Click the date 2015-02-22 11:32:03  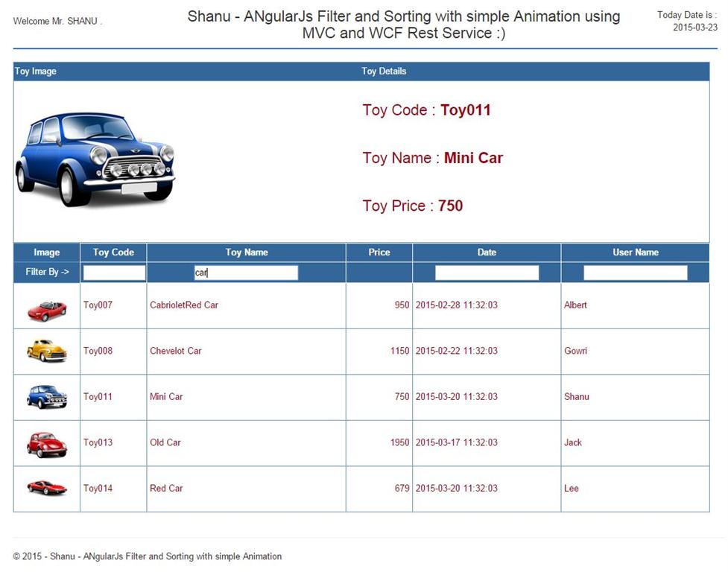coord(456,351)
